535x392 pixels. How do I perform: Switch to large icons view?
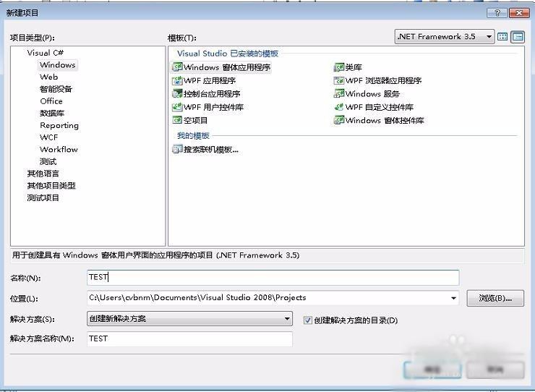tap(502, 37)
